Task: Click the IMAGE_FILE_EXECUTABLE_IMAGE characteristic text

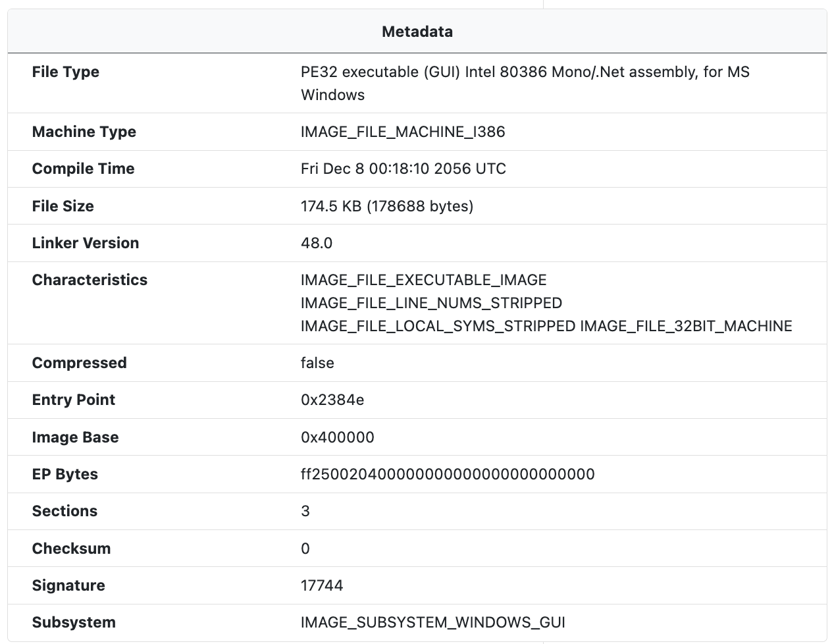Action: (x=423, y=280)
